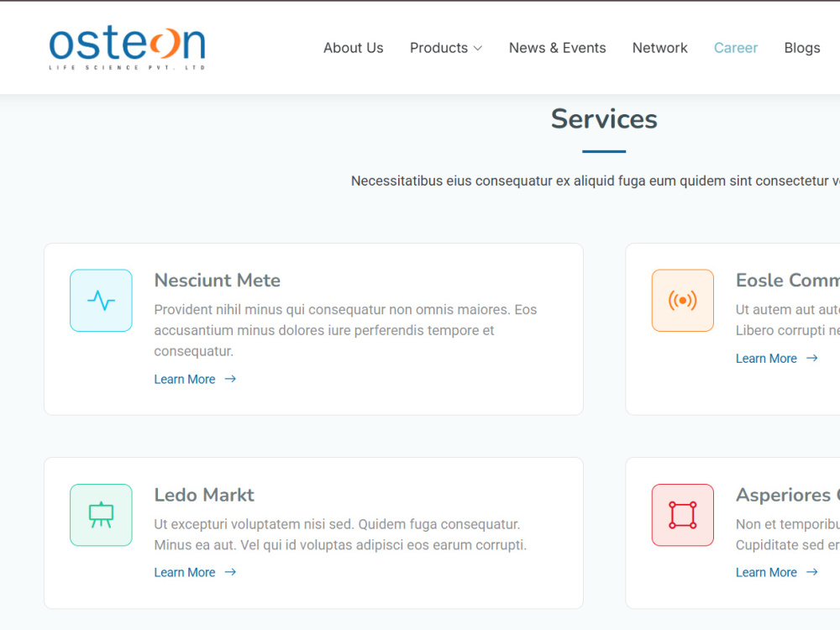The image size is (840, 630).
Task: Open the Blogs page
Action: coord(802,48)
